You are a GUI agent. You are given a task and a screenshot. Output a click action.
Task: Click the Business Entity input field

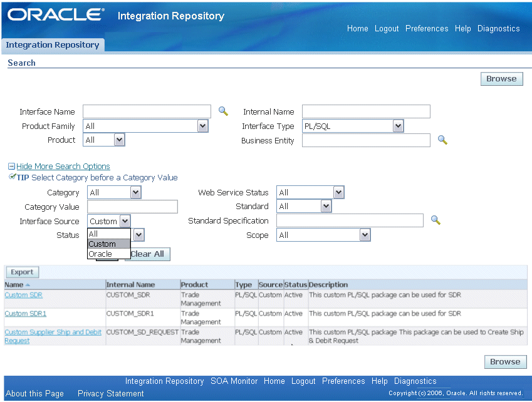coord(366,140)
